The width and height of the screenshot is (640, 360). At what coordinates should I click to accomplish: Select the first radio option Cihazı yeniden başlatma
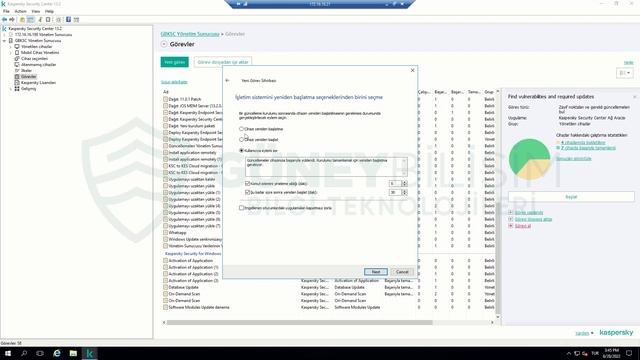[x=242, y=129]
